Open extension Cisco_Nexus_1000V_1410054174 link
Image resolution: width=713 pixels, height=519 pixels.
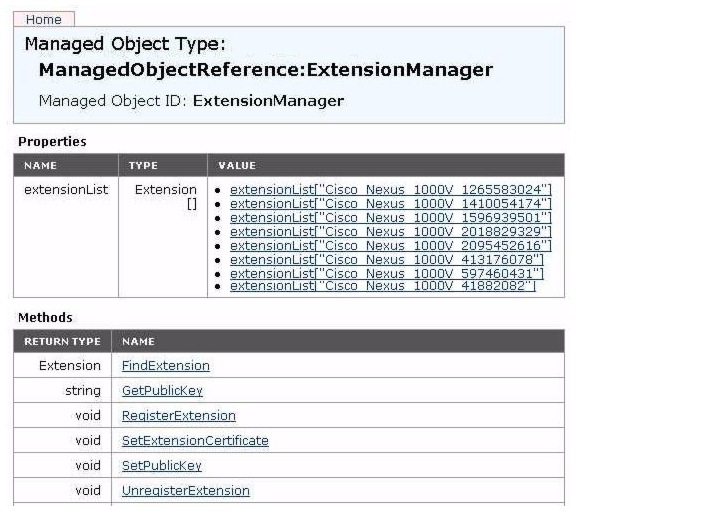(391, 203)
